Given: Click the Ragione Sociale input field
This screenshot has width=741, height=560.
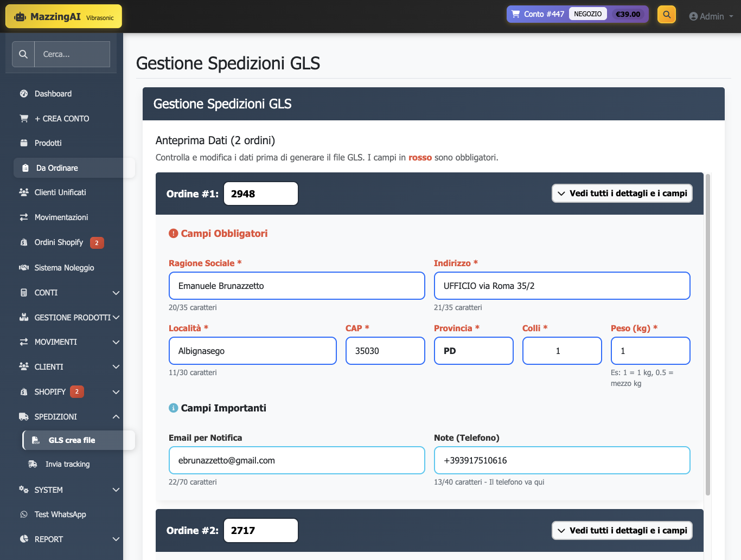Looking at the screenshot, I should pyautogui.click(x=297, y=286).
